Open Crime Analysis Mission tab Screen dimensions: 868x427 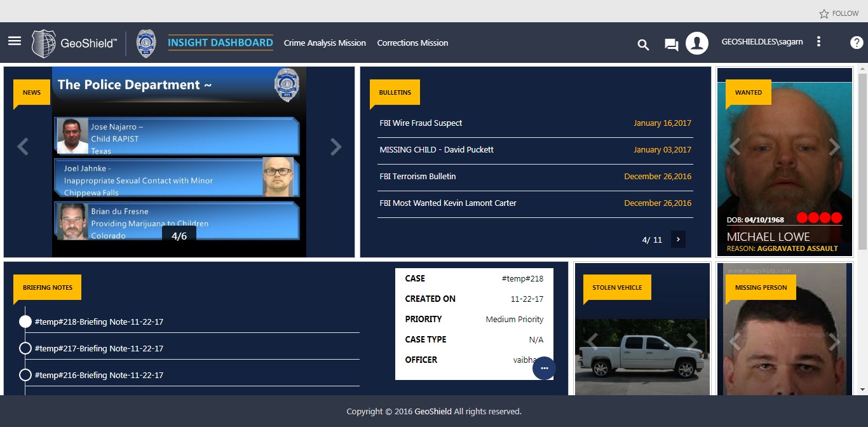(x=325, y=43)
